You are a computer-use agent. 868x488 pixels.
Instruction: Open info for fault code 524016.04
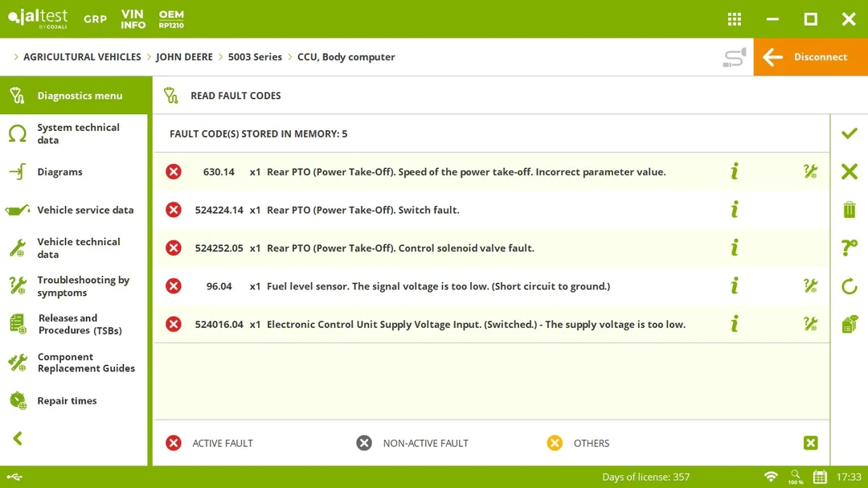click(x=734, y=324)
